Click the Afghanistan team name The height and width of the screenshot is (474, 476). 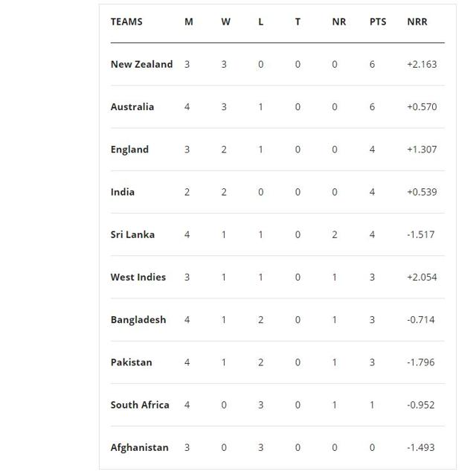pyautogui.click(x=139, y=447)
